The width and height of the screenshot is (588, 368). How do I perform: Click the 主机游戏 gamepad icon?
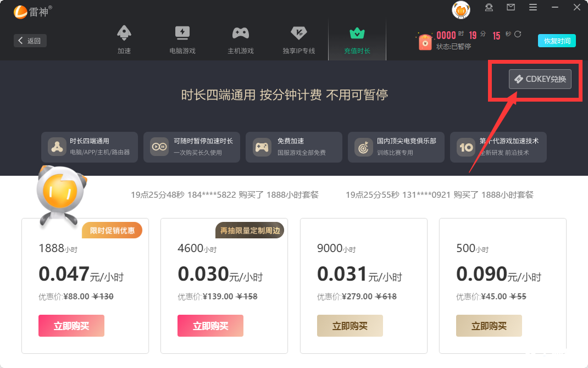[x=240, y=33]
